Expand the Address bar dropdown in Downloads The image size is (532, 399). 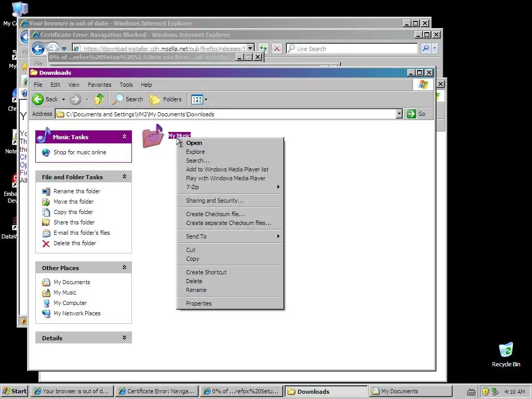tap(400, 114)
